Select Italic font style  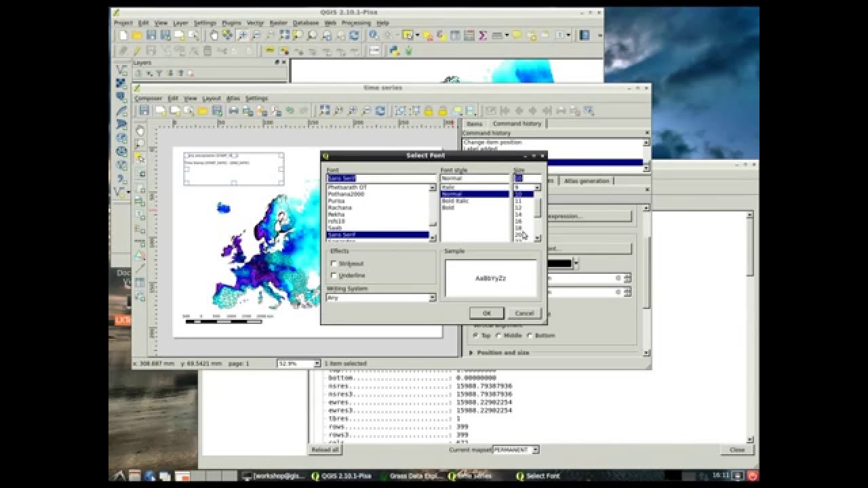click(448, 187)
